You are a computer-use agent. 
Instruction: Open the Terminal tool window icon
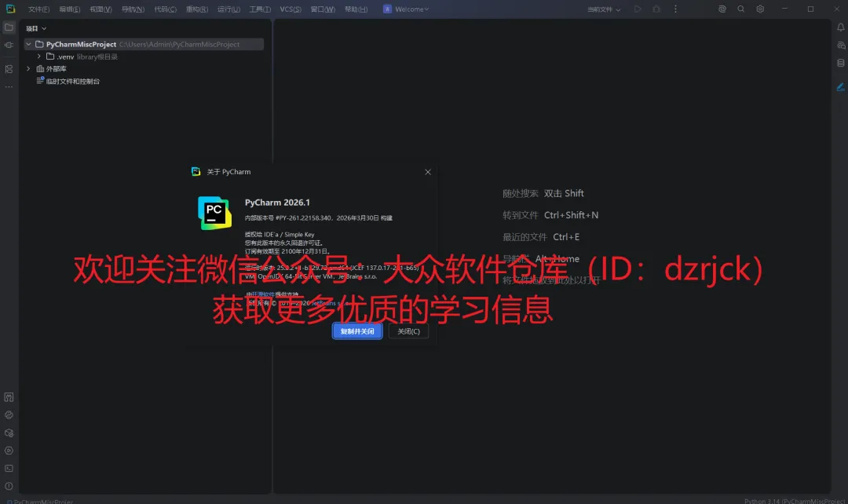click(9, 469)
